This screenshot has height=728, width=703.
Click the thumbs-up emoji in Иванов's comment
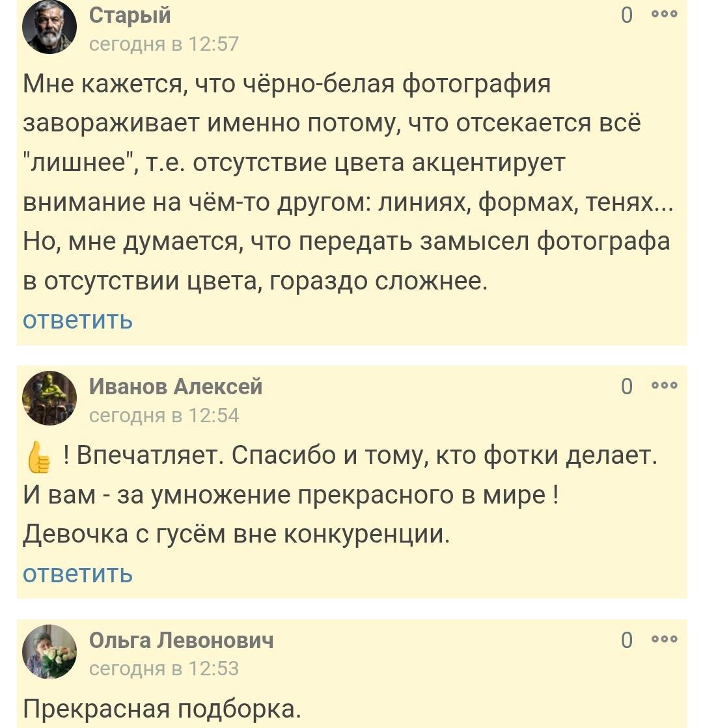pyautogui.click(x=38, y=457)
